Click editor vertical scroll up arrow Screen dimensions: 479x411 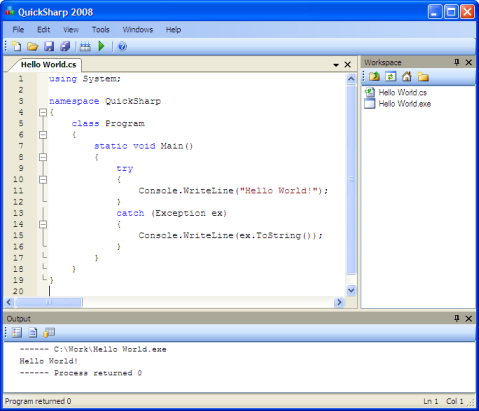[x=351, y=79]
